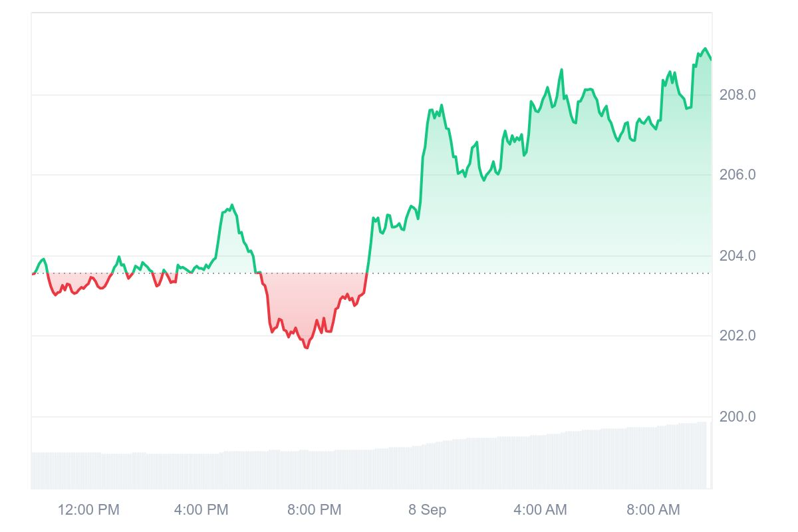The width and height of the screenshot is (798, 532).
Task: Click the 4:00 AM time axis label
Action: coord(540,510)
